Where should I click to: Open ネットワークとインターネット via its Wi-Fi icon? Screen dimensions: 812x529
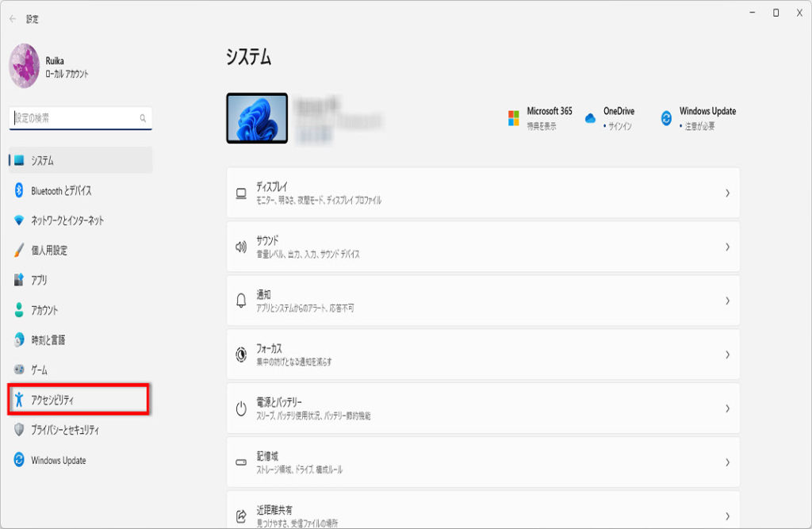point(20,220)
